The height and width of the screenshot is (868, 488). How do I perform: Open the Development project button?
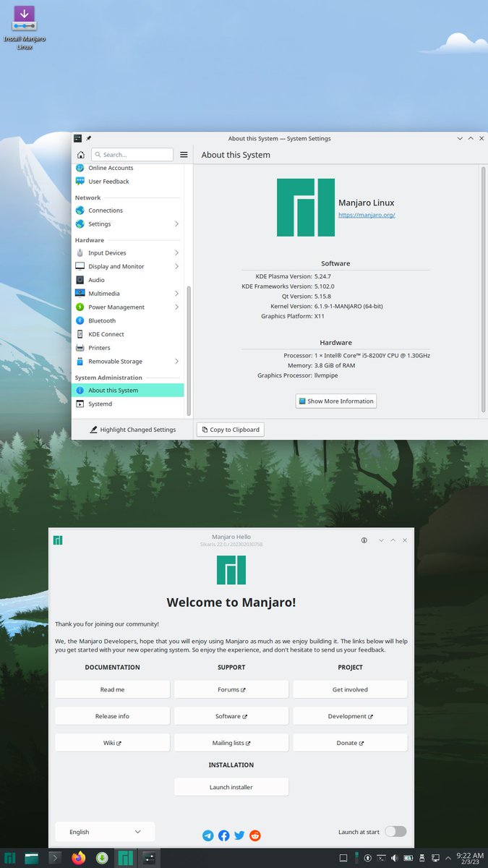click(350, 716)
